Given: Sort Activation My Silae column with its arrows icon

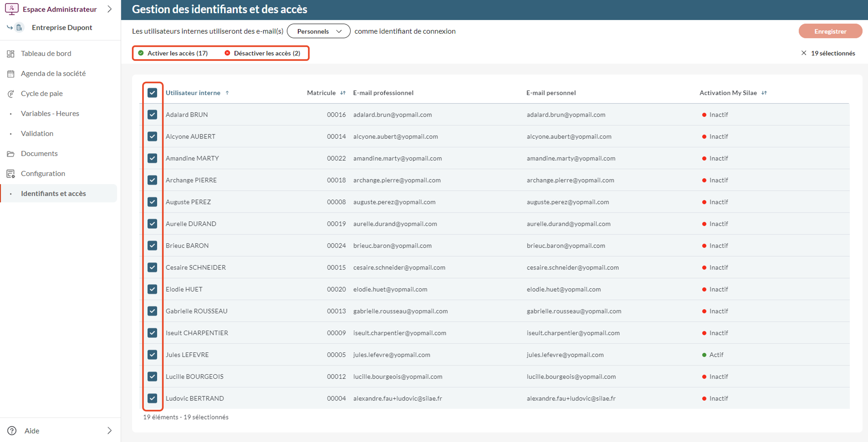Looking at the screenshot, I should (764, 93).
